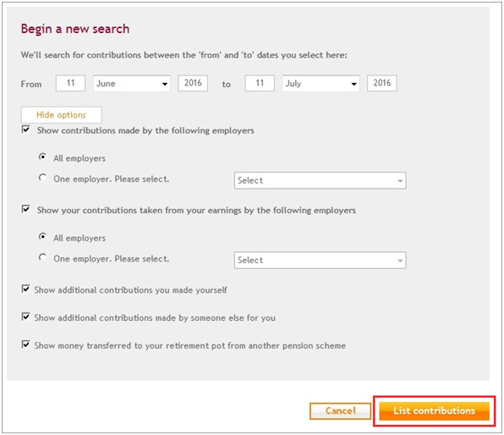Expand the first employer Select dropdown
The width and height of the screenshot is (504, 435).
tap(320, 180)
